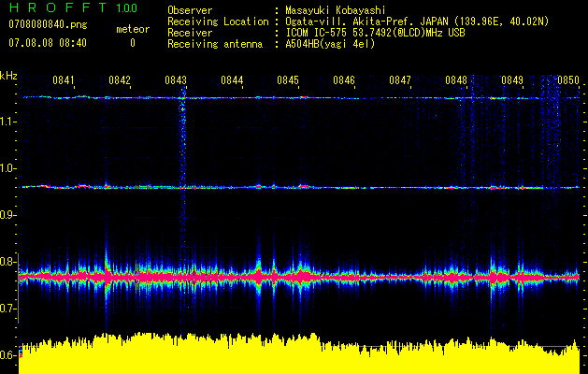Click the 0.8 kHz frequency label
Image resolution: width=588 pixels, height=374 pixels.
coord(9,262)
